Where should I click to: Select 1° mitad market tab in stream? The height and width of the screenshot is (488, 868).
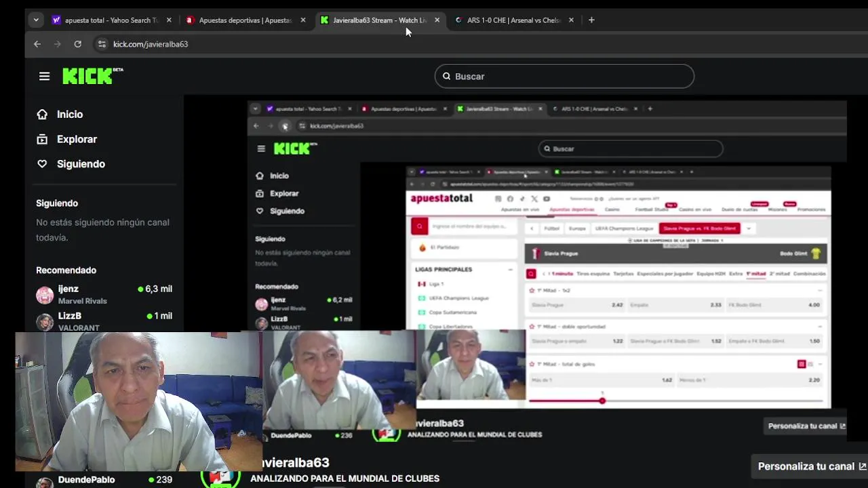[755, 274]
